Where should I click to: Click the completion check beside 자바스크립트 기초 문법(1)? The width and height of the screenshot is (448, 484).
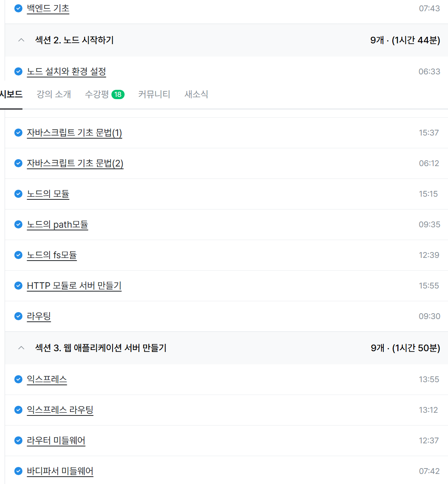pyautogui.click(x=18, y=132)
